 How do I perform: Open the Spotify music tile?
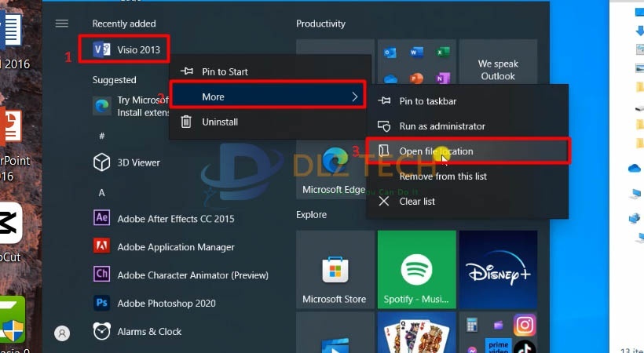pyautogui.click(x=416, y=270)
